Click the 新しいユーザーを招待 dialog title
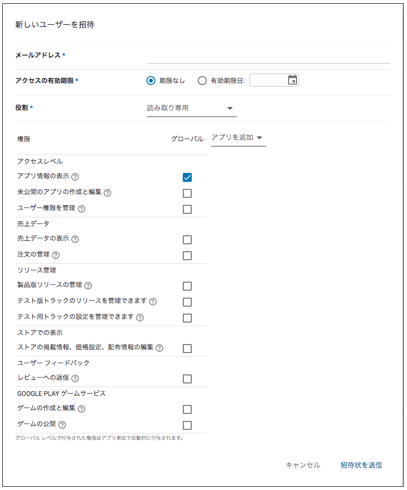The width and height of the screenshot is (407, 490). pos(55,25)
